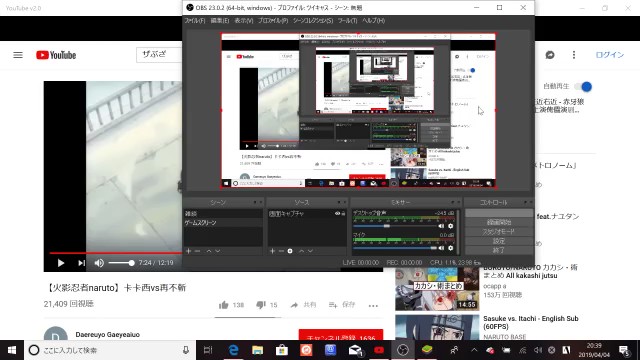The width and height of the screenshot is (640, 360).
Task: Remove selected source with minus icon
Action: [281, 251]
